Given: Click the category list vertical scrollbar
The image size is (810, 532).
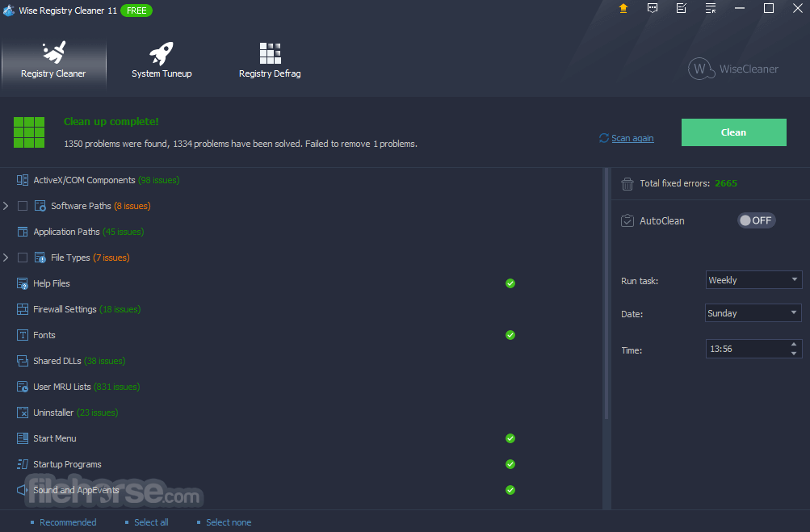Looking at the screenshot, I should tap(606, 295).
